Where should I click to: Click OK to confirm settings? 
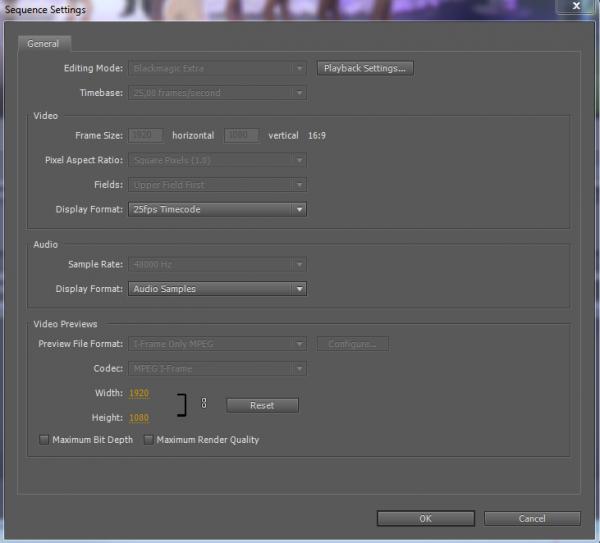coord(425,518)
